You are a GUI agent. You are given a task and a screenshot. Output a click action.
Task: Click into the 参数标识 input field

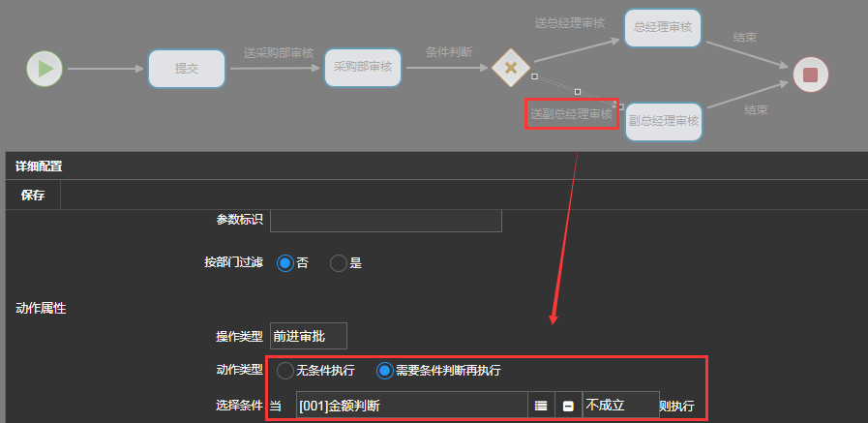385,220
